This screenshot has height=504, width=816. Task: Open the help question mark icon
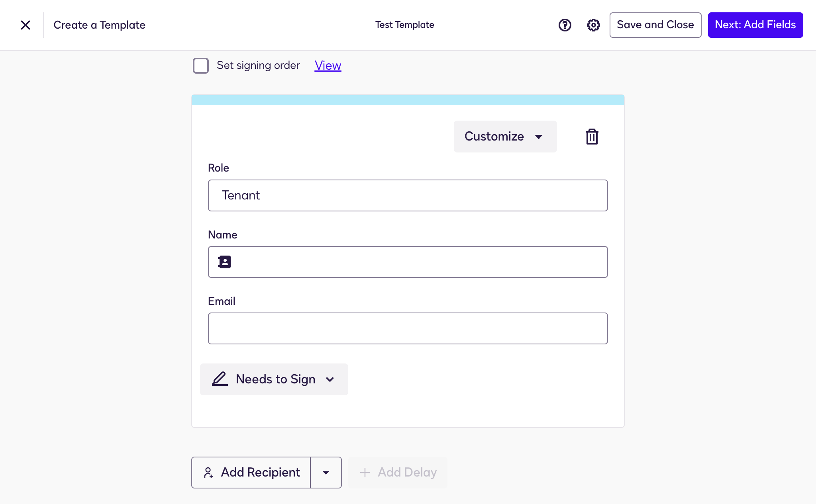coord(565,25)
